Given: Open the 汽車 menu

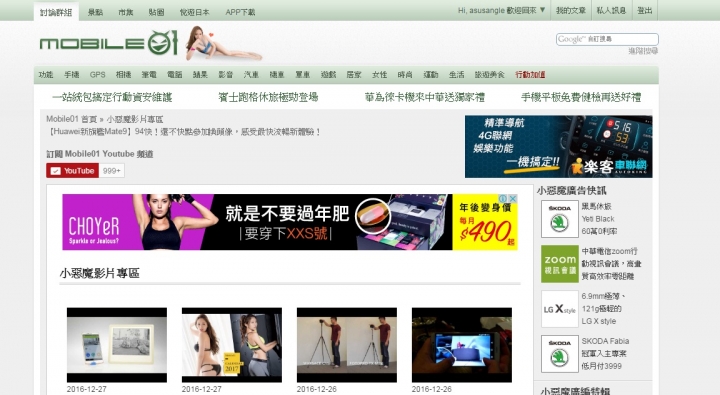Looking at the screenshot, I should pyautogui.click(x=251, y=74).
